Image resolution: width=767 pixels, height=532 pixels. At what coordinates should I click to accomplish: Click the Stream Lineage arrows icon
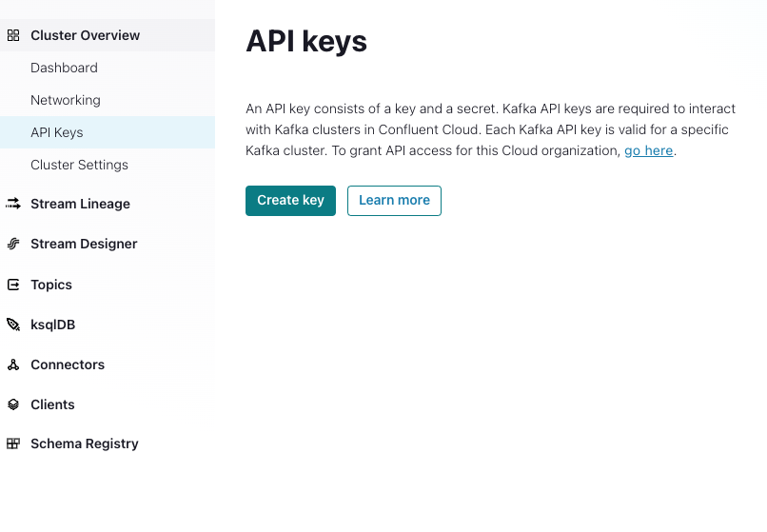[x=13, y=204]
